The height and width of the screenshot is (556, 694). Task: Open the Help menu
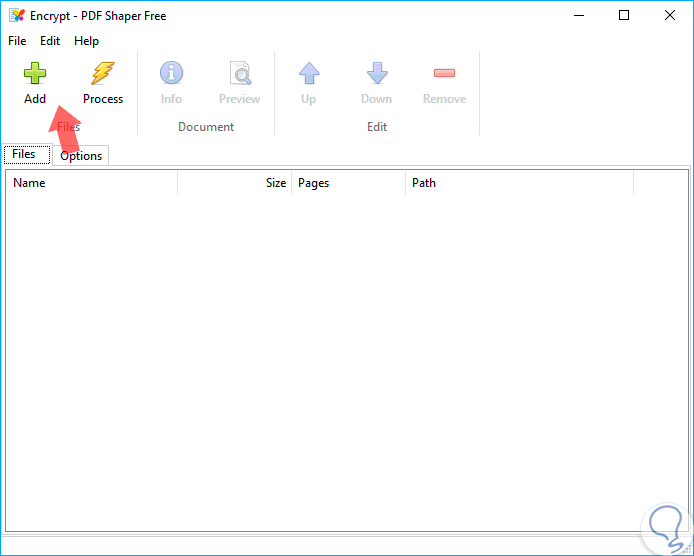click(86, 41)
